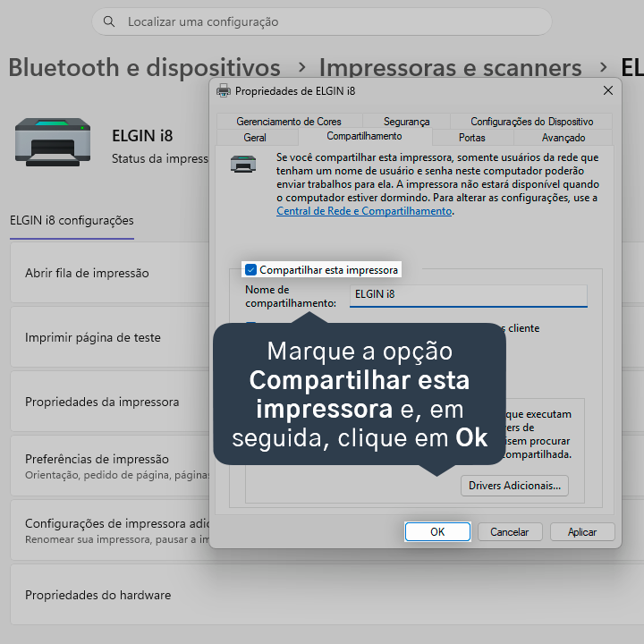Open Configurações de impressora adicionais row
644x644 pixels.
coord(110,530)
